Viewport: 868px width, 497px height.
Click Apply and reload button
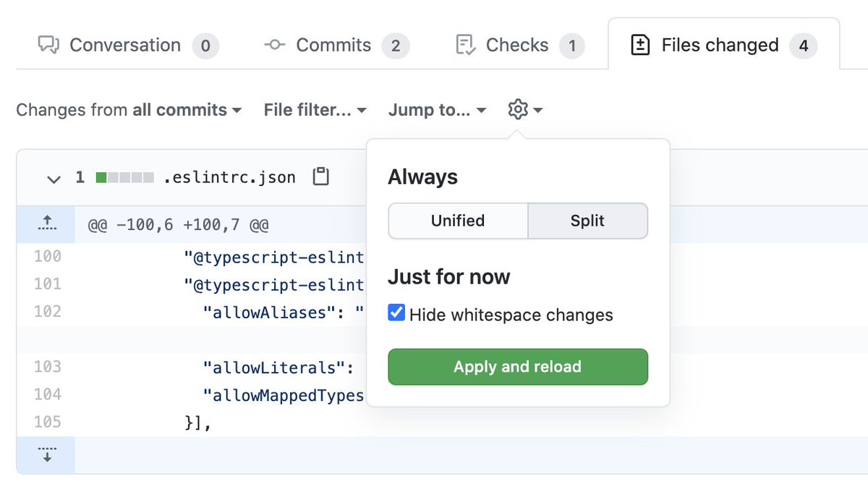click(518, 367)
